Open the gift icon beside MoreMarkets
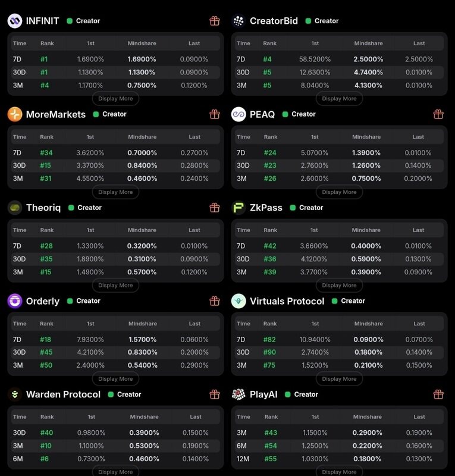Viewport: 455px width, 476px height. 215,114
